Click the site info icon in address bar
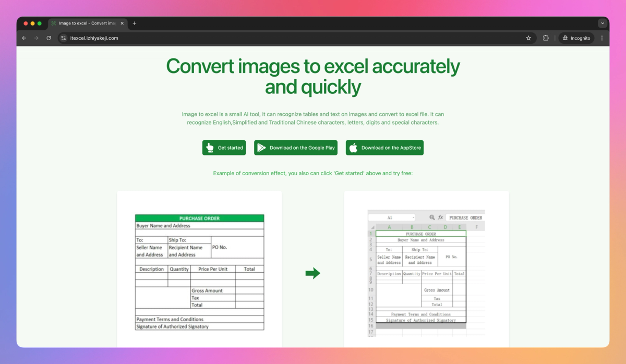This screenshot has width=626, height=364. [x=63, y=38]
